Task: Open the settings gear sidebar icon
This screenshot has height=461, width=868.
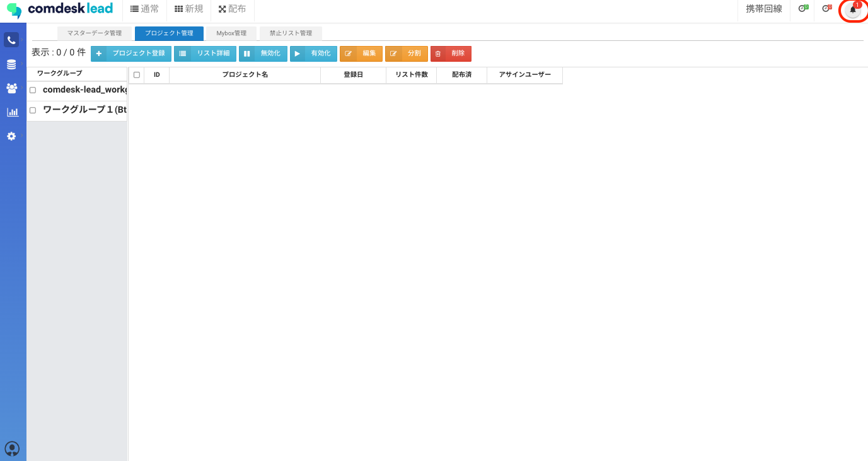Action: (x=11, y=136)
